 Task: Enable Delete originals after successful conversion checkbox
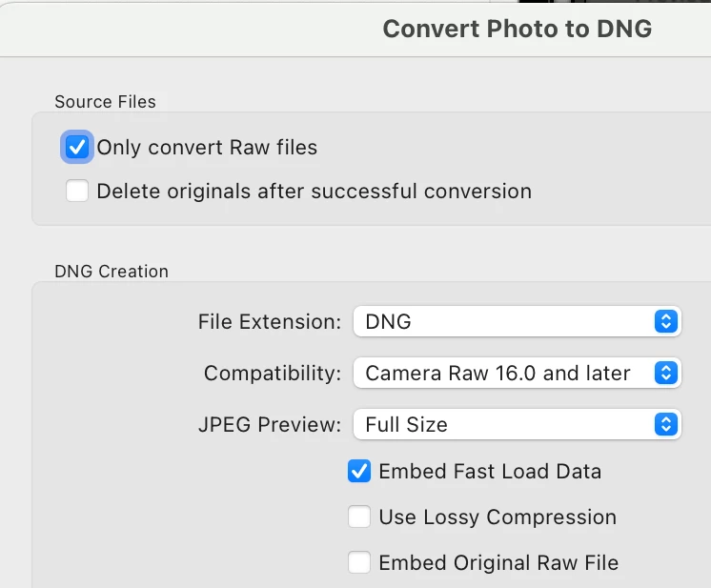77,192
